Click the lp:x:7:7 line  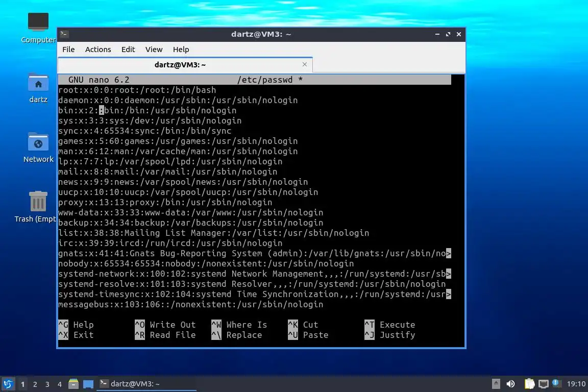pos(170,161)
